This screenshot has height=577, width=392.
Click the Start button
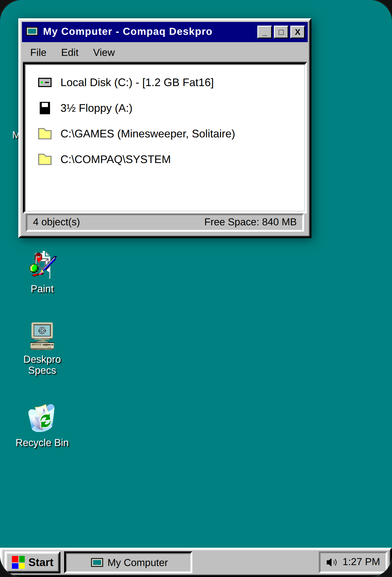point(33,562)
